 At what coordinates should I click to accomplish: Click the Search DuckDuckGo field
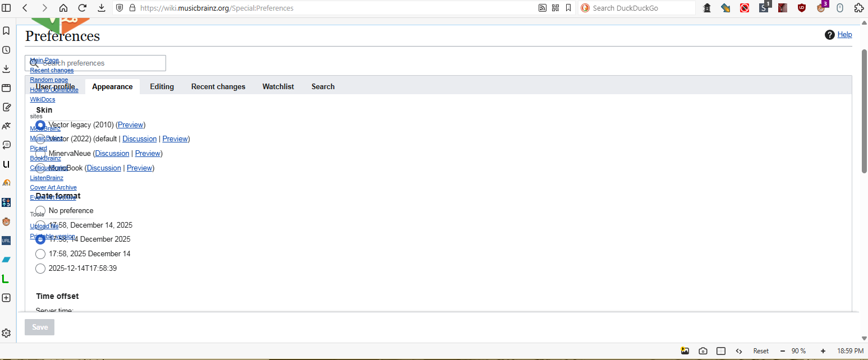point(640,8)
